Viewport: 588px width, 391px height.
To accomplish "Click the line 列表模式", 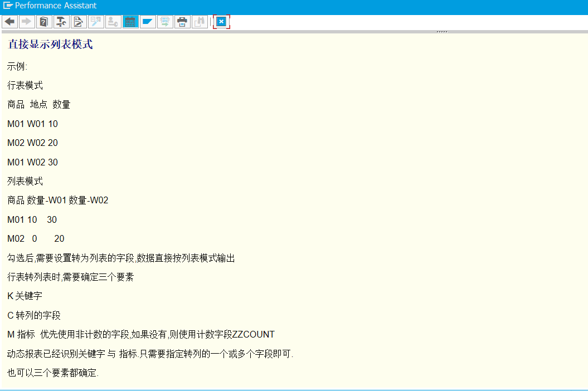I will pos(25,182).
